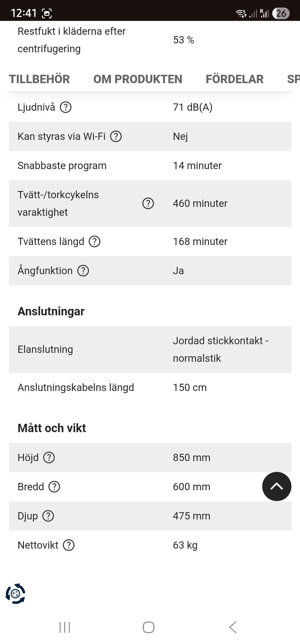Viewport: 300px width, 644px height.
Task: Tap the question mark next to Bredd
Action: click(x=54, y=487)
